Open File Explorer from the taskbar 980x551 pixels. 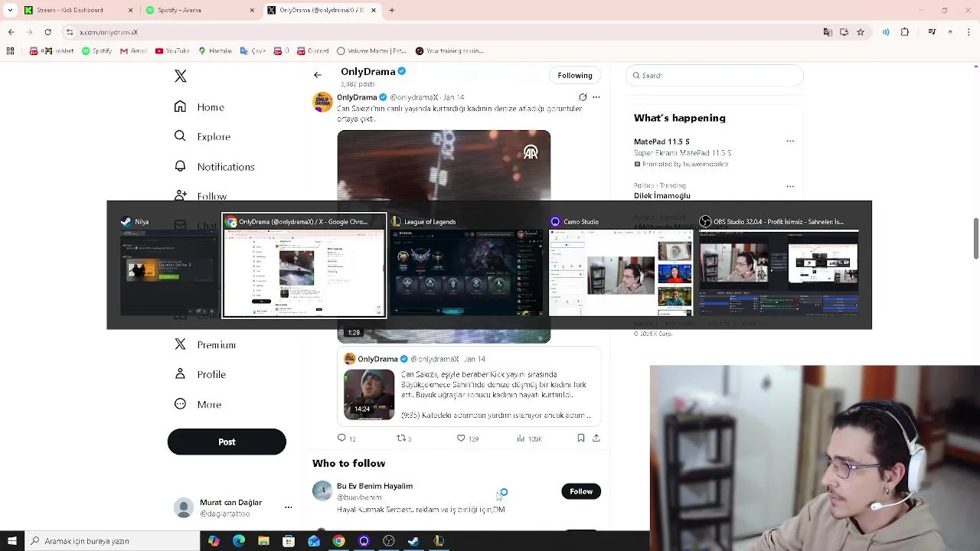click(263, 541)
